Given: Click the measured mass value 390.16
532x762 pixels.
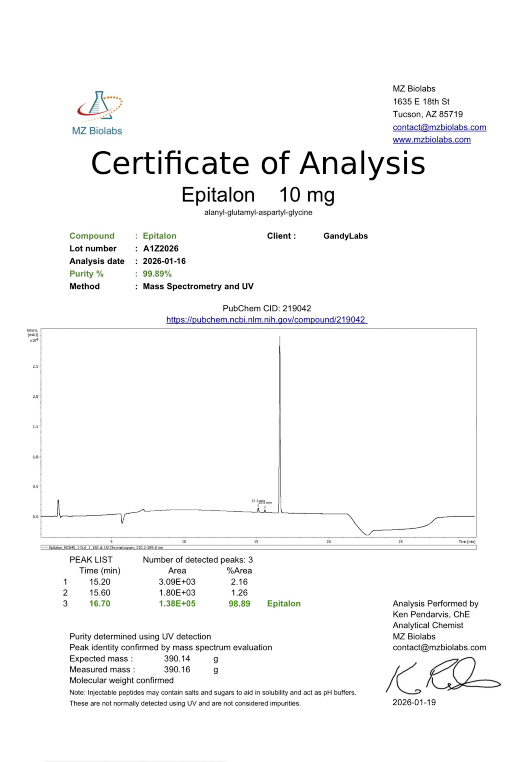Looking at the screenshot, I should pos(177,670).
